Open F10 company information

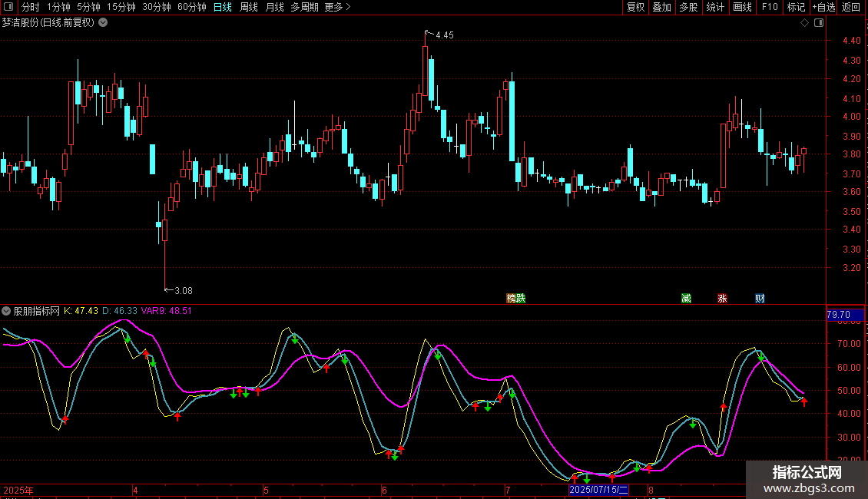pos(769,8)
